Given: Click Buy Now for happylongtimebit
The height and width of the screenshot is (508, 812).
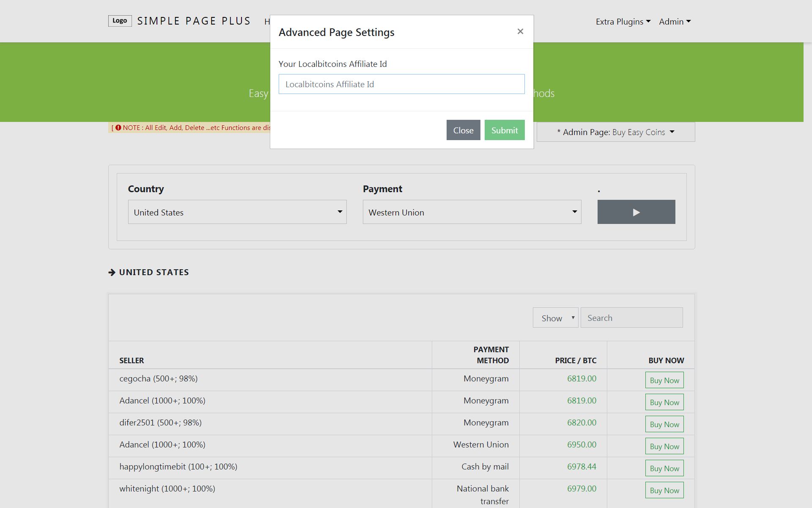Looking at the screenshot, I should [x=664, y=468].
